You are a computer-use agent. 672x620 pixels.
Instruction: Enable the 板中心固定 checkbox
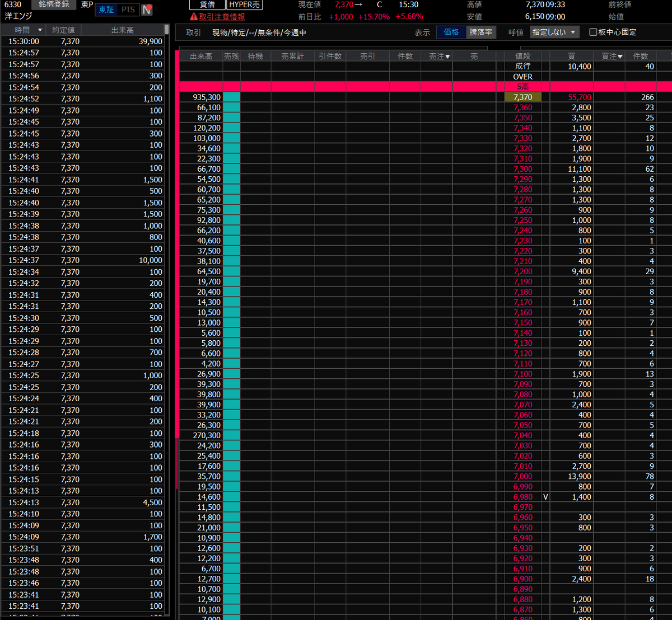(593, 32)
